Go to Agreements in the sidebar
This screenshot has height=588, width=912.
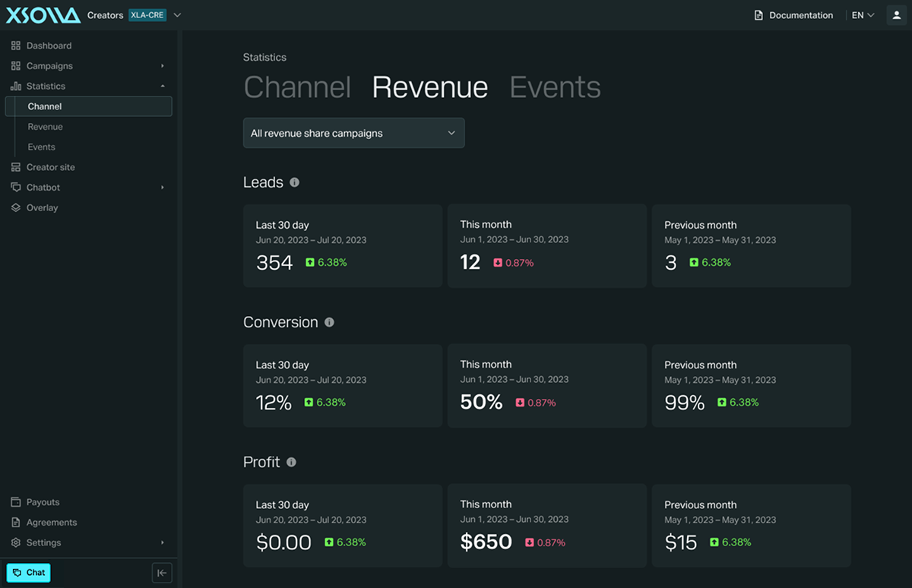point(52,523)
